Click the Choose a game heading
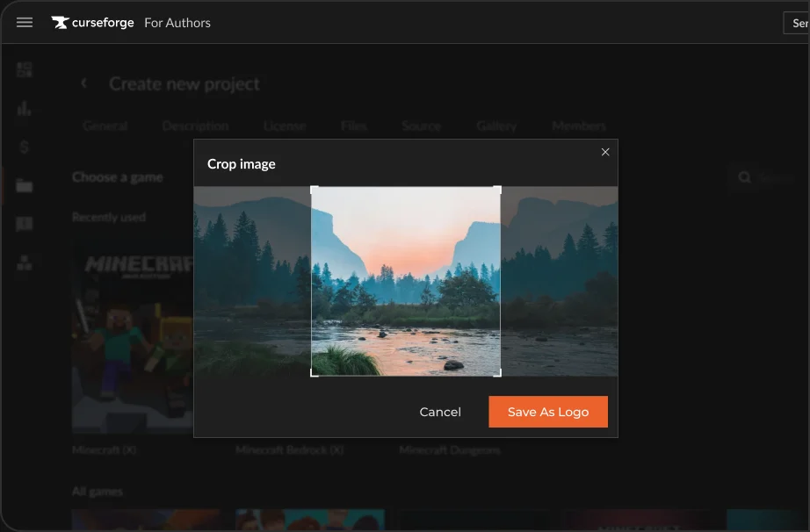The height and width of the screenshot is (532, 810). point(117,177)
